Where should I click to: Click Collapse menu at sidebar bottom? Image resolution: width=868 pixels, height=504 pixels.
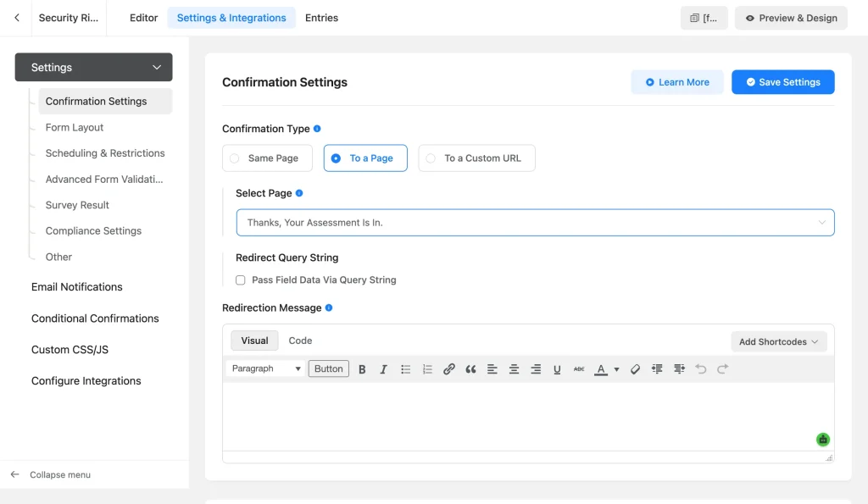coord(51,474)
